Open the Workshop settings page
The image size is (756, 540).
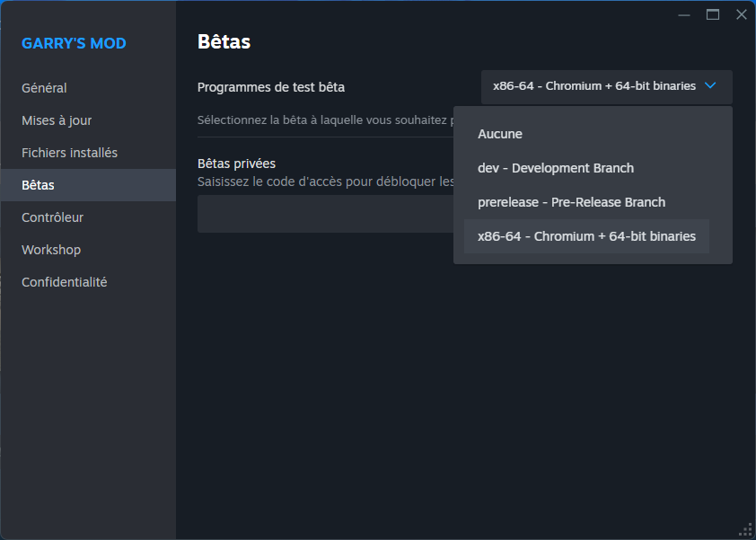51,250
